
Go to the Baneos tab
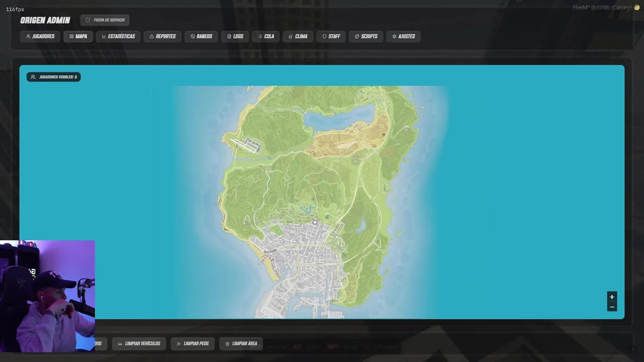pyautogui.click(x=201, y=36)
